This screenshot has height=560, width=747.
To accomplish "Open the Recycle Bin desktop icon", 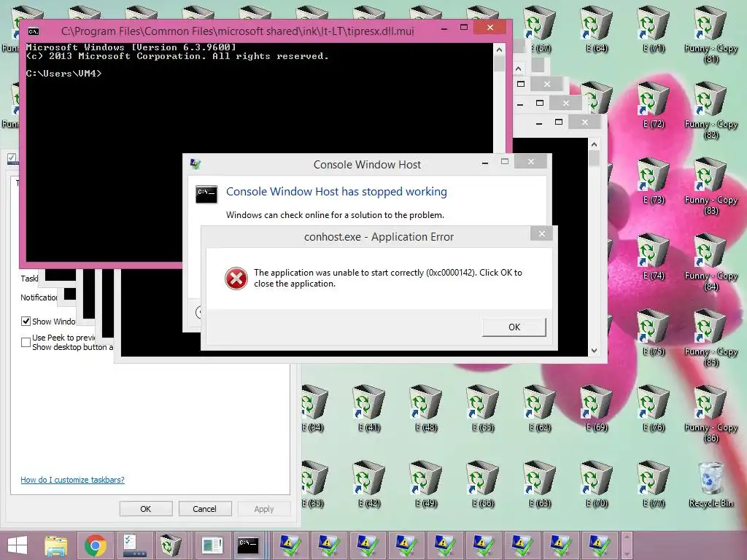I will (711, 484).
